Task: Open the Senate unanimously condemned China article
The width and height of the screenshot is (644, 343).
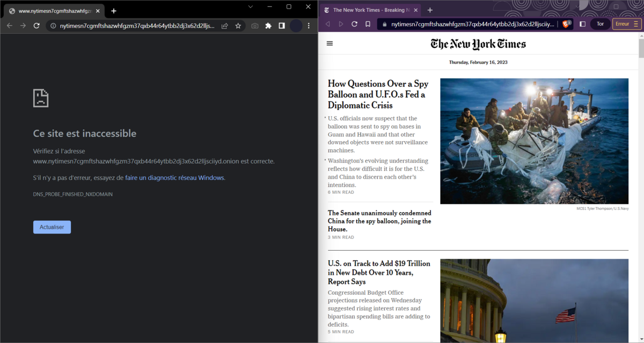Action: [379, 221]
